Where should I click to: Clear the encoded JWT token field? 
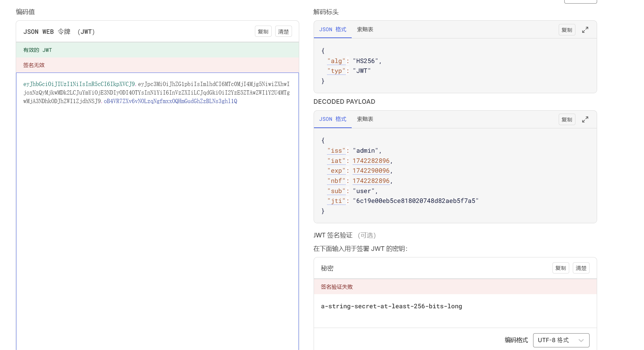(283, 32)
